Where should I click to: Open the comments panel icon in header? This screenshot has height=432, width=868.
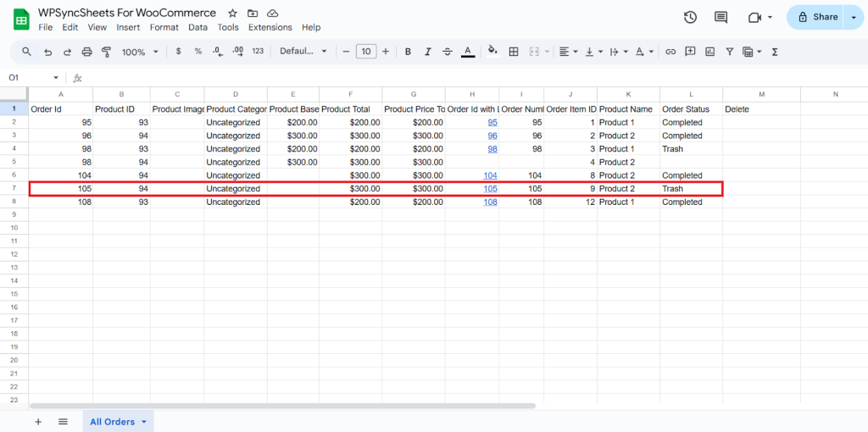721,17
